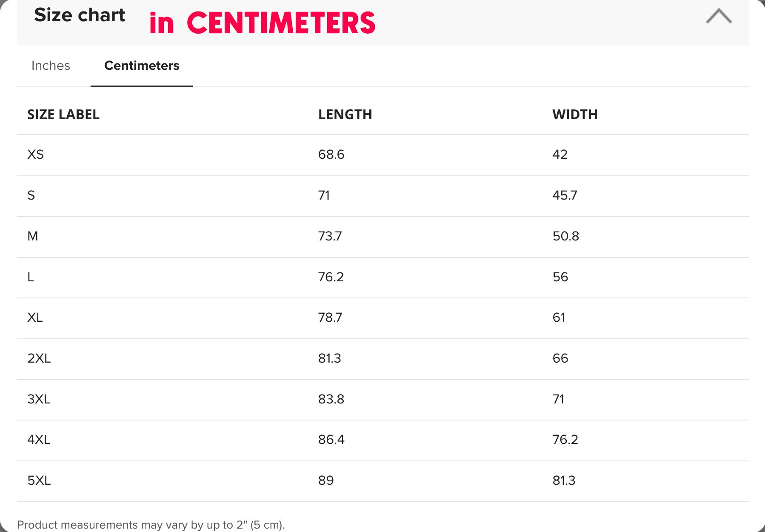
Task: Click the 50.8 width value for M
Action: click(x=565, y=236)
